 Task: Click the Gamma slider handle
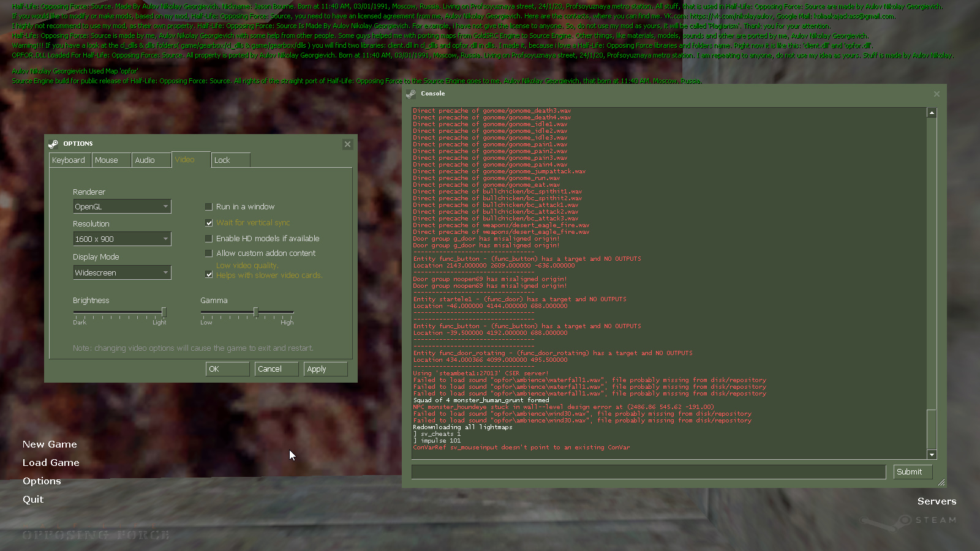coord(255,312)
